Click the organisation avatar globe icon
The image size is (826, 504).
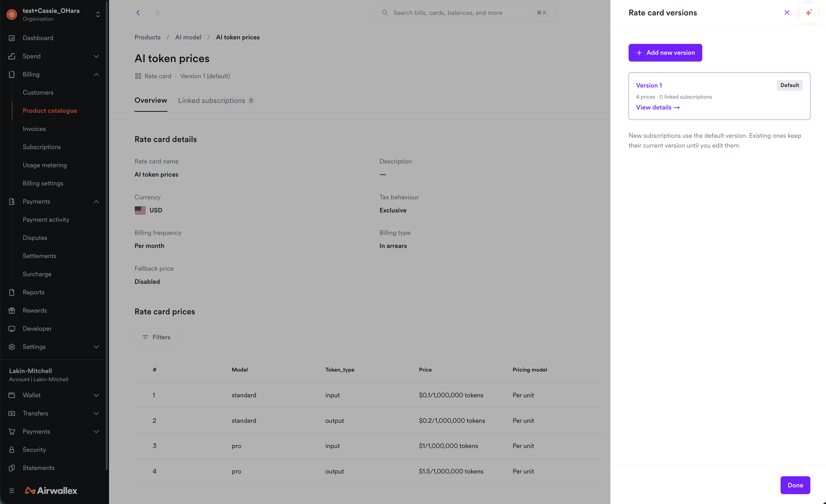(x=12, y=14)
